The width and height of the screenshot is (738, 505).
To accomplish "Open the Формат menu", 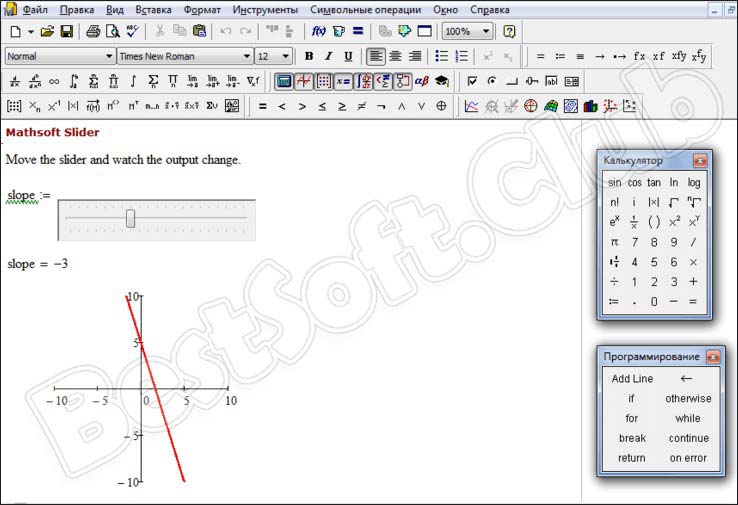I will pyautogui.click(x=203, y=9).
